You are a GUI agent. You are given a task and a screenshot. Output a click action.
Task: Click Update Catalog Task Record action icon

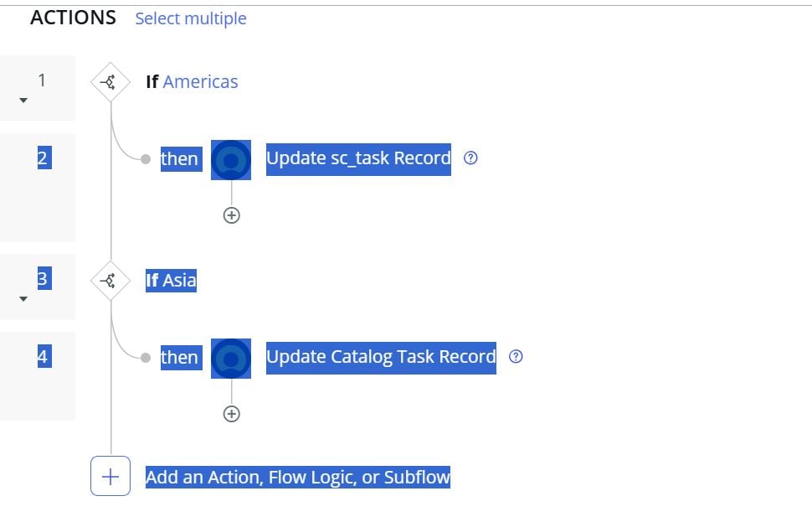click(231, 358)
